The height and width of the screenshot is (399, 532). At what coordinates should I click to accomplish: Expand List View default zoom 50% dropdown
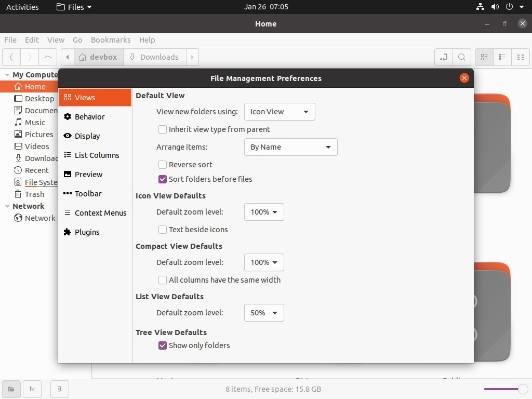(264, 313)
